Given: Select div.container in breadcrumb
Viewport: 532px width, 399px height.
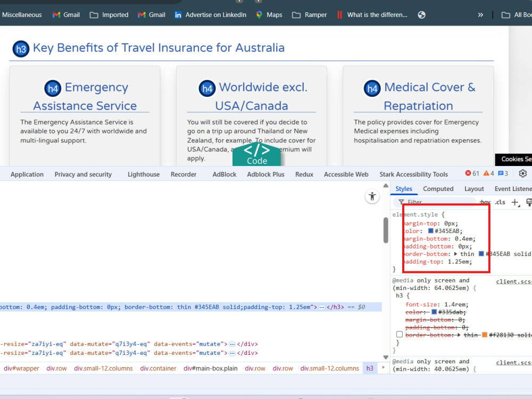Looking at the screenshot, I should (158, 369).
